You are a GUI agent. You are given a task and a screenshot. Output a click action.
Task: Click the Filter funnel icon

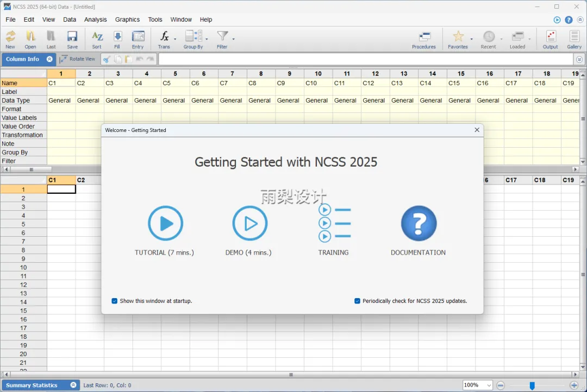point(222,39)
